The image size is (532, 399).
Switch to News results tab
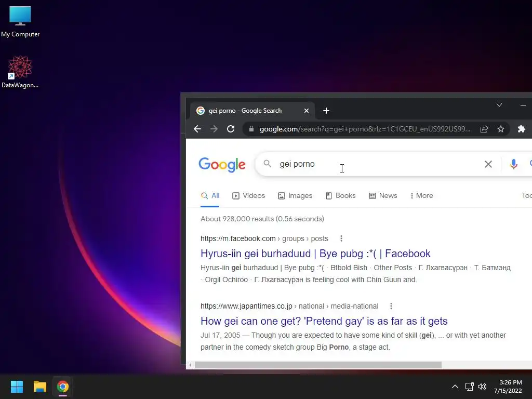click(x=383, y=196)
